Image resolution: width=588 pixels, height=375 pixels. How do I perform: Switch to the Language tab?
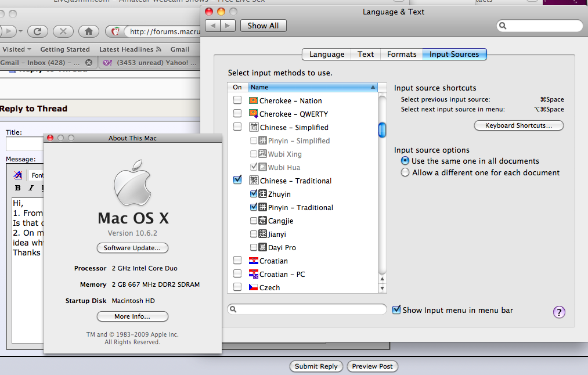pos(327,55)
